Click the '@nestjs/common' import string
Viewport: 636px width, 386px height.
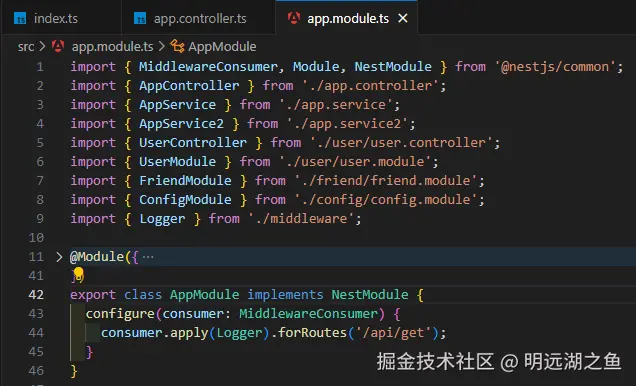click(x=555, y=66)
